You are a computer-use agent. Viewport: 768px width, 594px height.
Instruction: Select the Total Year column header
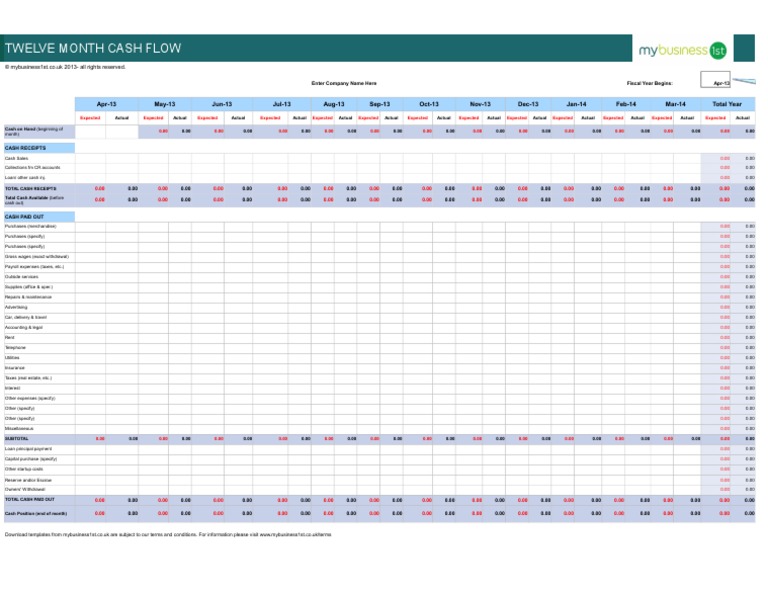click(727, 104)
